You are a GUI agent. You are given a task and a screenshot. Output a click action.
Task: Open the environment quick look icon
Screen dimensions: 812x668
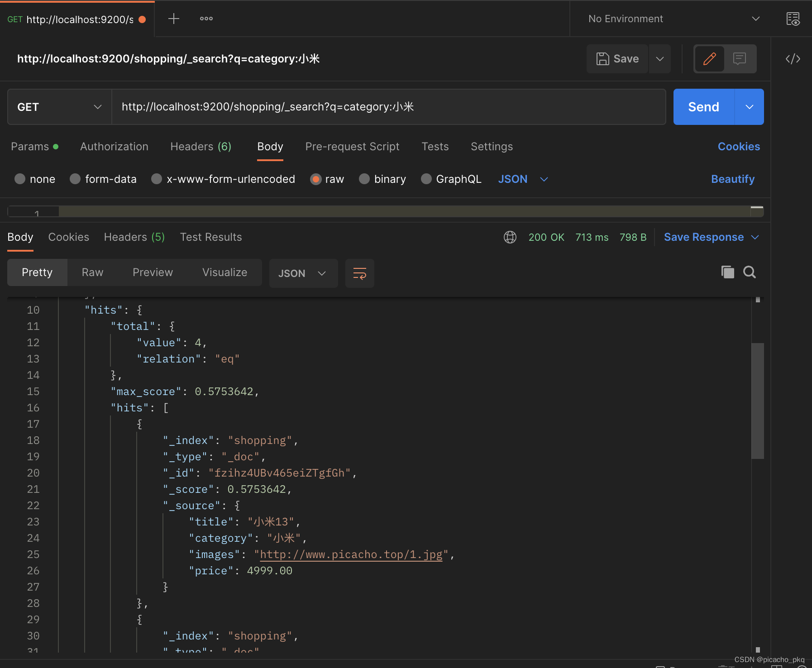click(793, 19)
